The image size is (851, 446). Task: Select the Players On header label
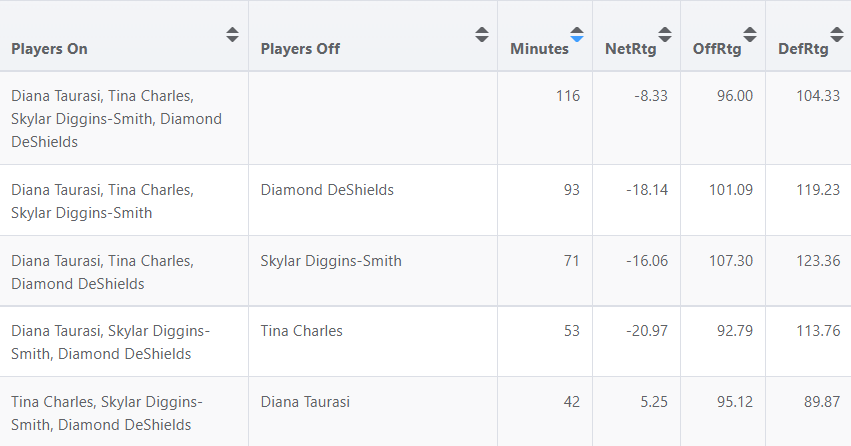click(x=49, y=49)
